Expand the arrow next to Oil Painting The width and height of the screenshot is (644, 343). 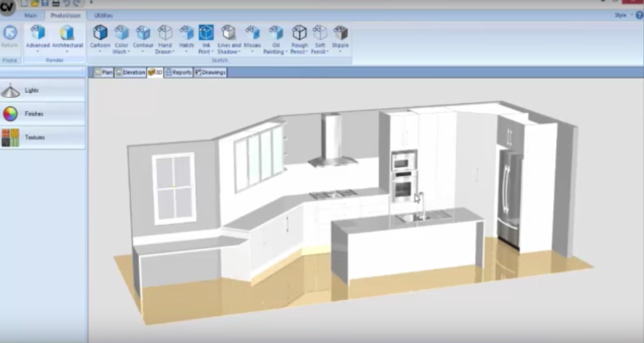tap(286, 52)
